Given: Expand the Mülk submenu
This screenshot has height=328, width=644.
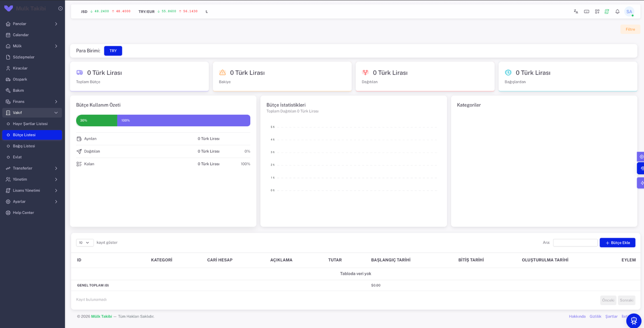Looking at the screenshot, I should [x=32, y=46].
